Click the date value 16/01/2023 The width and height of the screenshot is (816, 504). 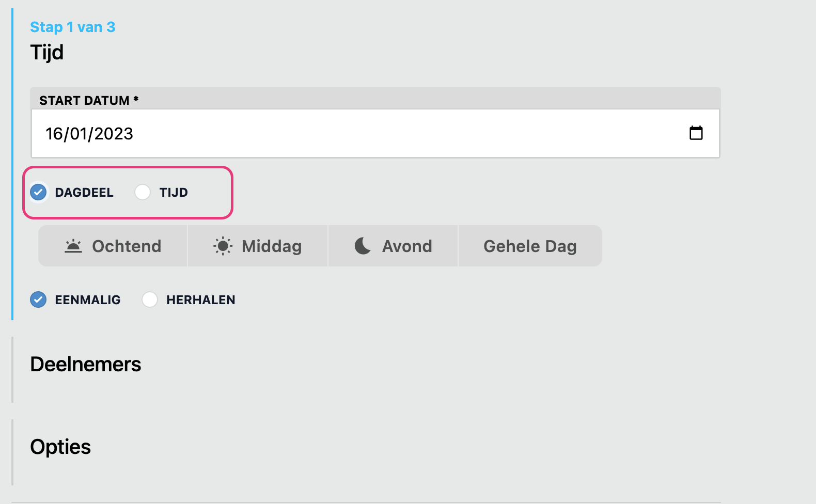pyautogui.click(x=89, y=133)
